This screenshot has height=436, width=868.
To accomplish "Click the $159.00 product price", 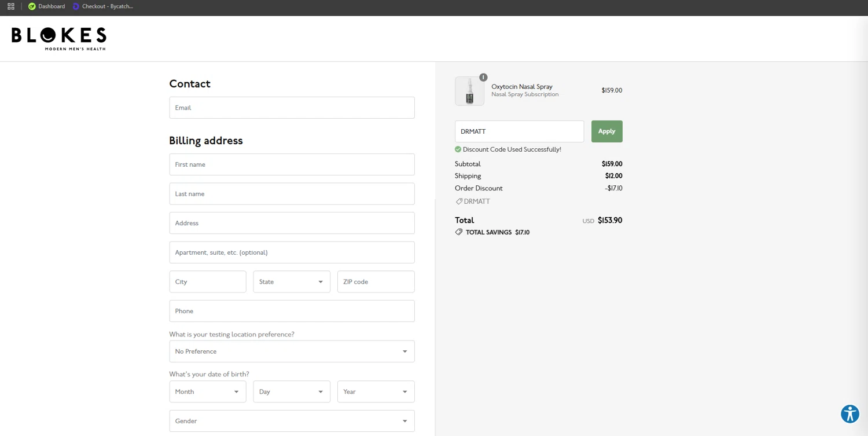I will pos(612,90).
